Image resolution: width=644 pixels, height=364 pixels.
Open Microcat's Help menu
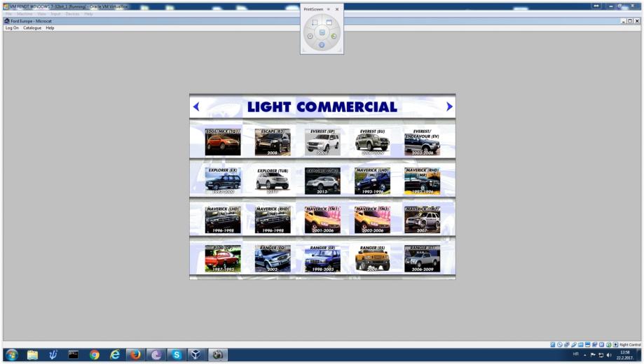50,28
